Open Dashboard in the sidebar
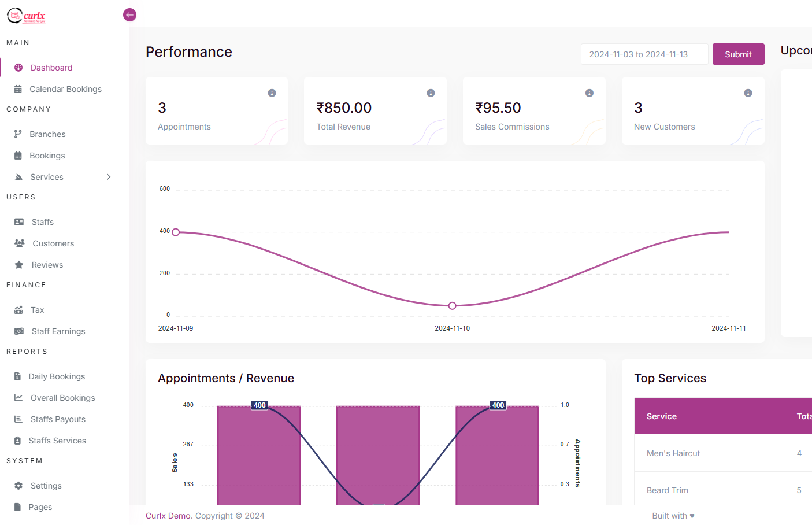This screenshot has height=525, width=812. pyautogui.click(x=51, y=68)
